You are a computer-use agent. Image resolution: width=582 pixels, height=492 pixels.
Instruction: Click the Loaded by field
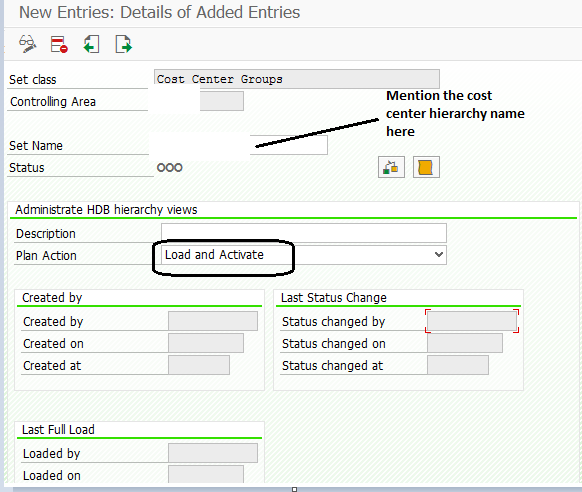click(x=213, y=453)
